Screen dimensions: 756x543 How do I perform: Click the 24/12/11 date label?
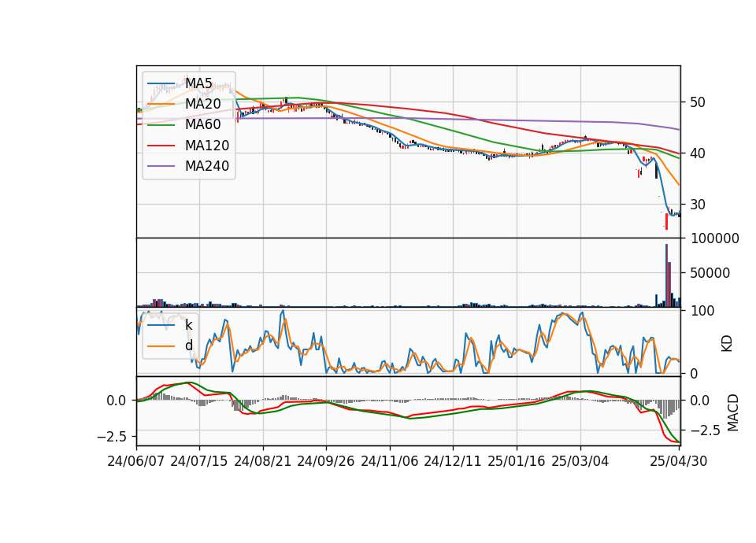click(452, 461)
